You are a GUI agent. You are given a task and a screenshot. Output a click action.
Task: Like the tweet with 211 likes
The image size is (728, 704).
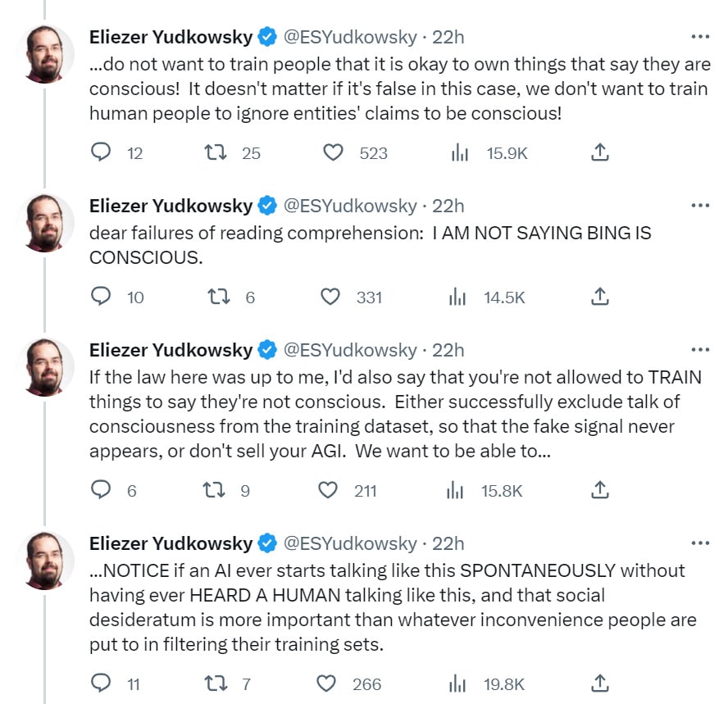pos(328,490)
